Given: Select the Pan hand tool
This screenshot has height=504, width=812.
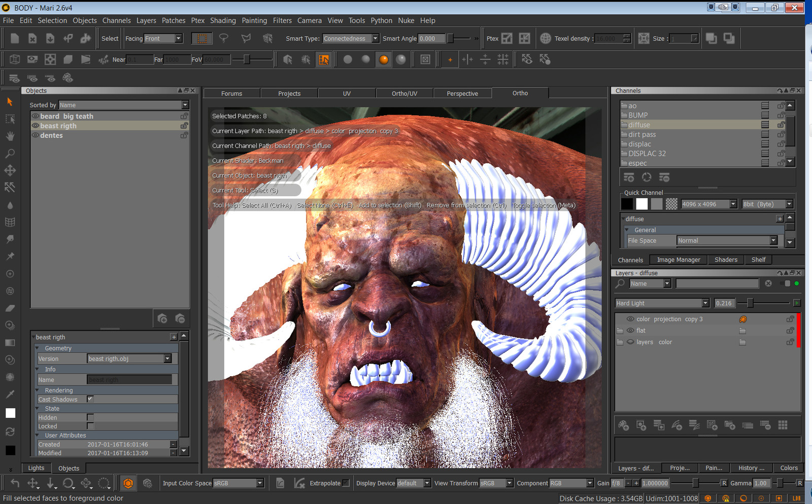Looking at the screenshot, I should click(10, 136).
